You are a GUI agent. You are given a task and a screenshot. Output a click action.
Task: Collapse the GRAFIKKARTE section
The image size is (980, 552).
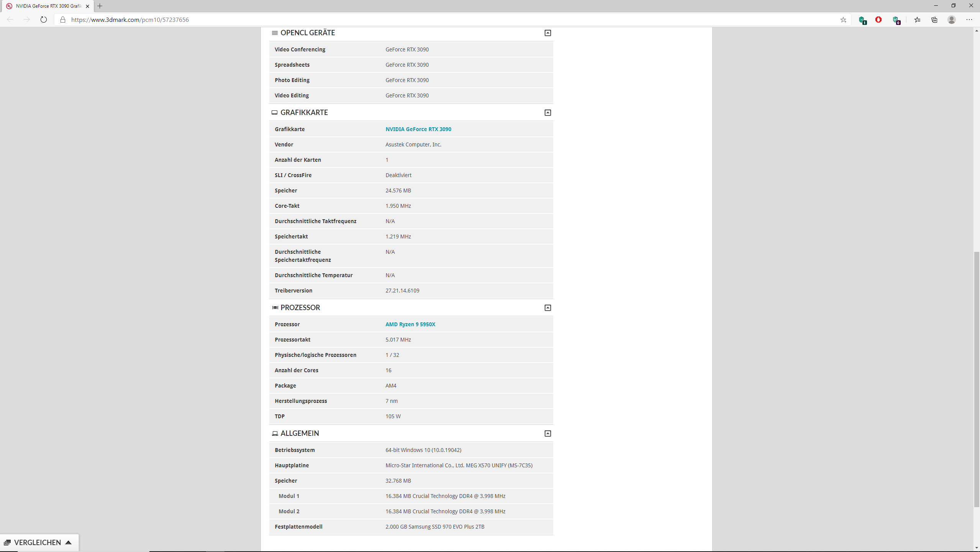pyautogui.click(x=548, y=113)
